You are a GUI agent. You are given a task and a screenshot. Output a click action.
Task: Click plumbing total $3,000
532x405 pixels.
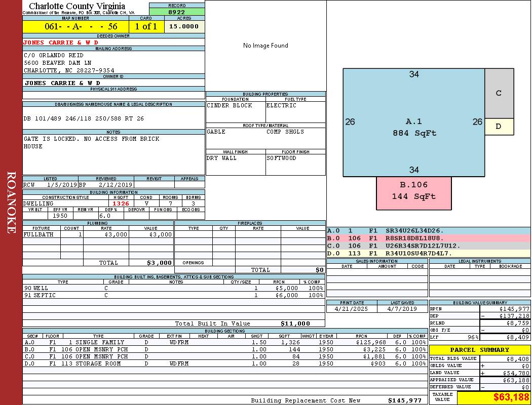tap(159, 263)
